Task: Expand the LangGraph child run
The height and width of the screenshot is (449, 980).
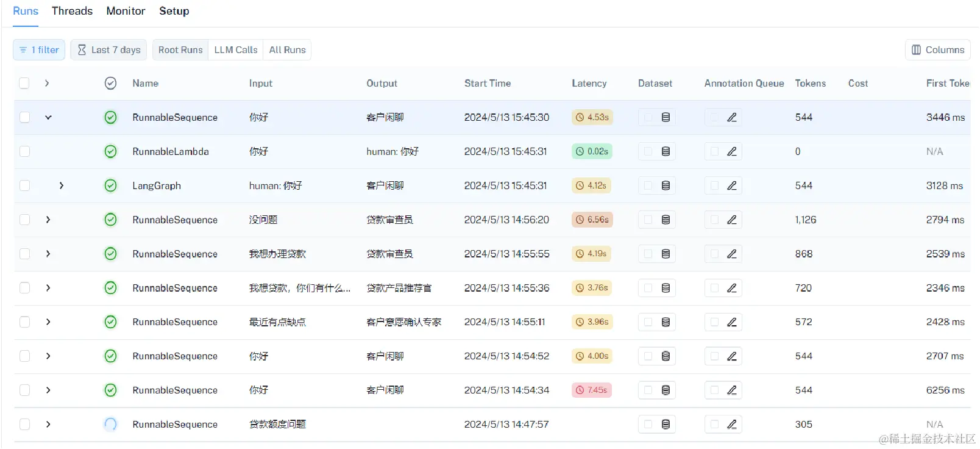Action: [x=61, y=185]
